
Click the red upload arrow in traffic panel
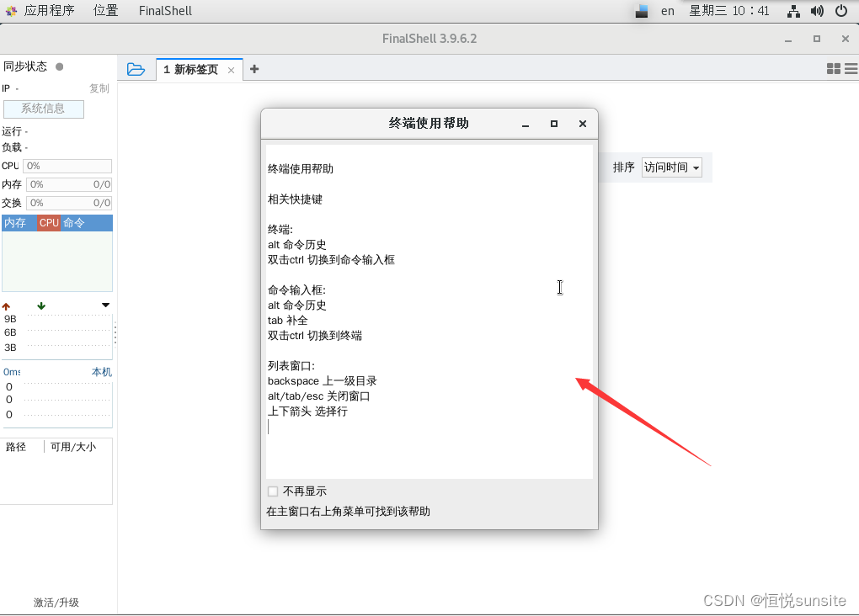(8, 305)
